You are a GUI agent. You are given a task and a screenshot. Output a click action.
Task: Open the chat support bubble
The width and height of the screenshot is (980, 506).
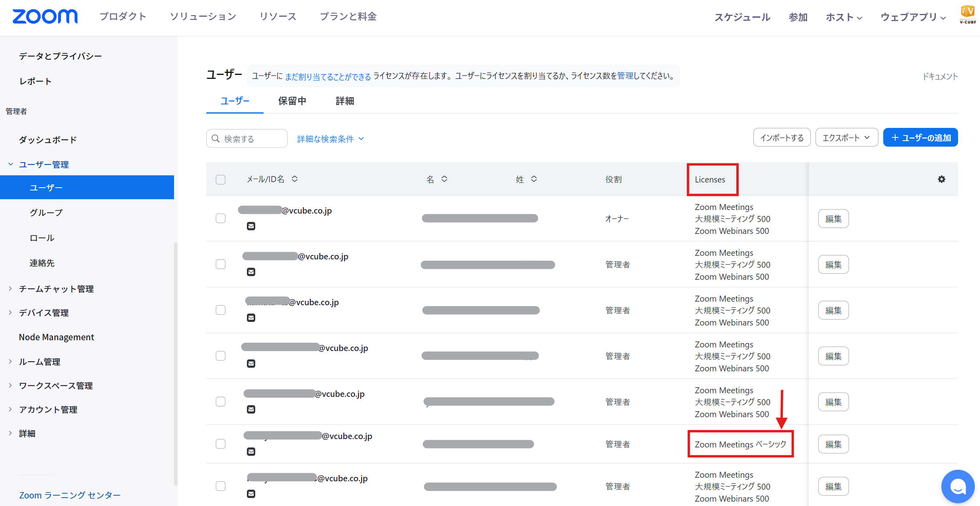pos(958,486)
